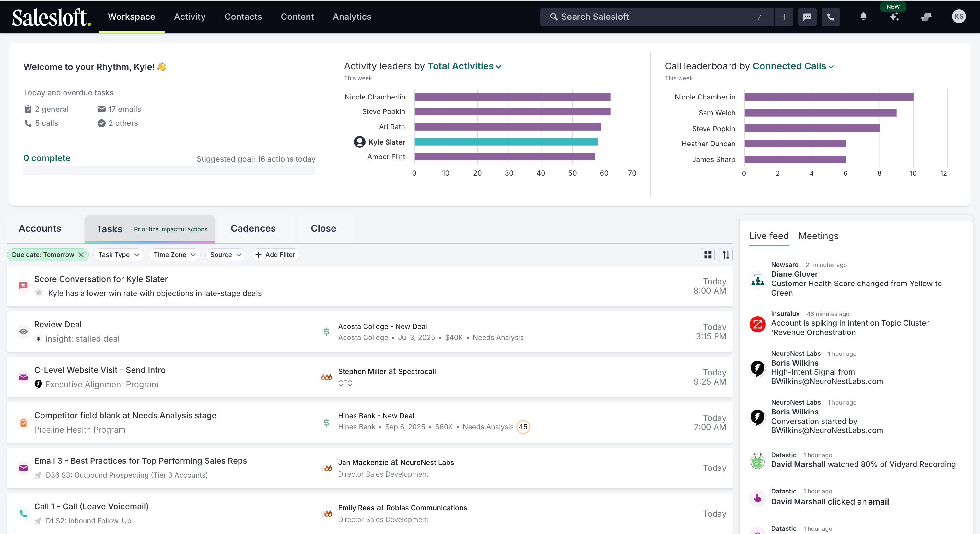Click the clipboard icon on Competitor field blank task
The image size is (980, 534).
click(23, 423)
